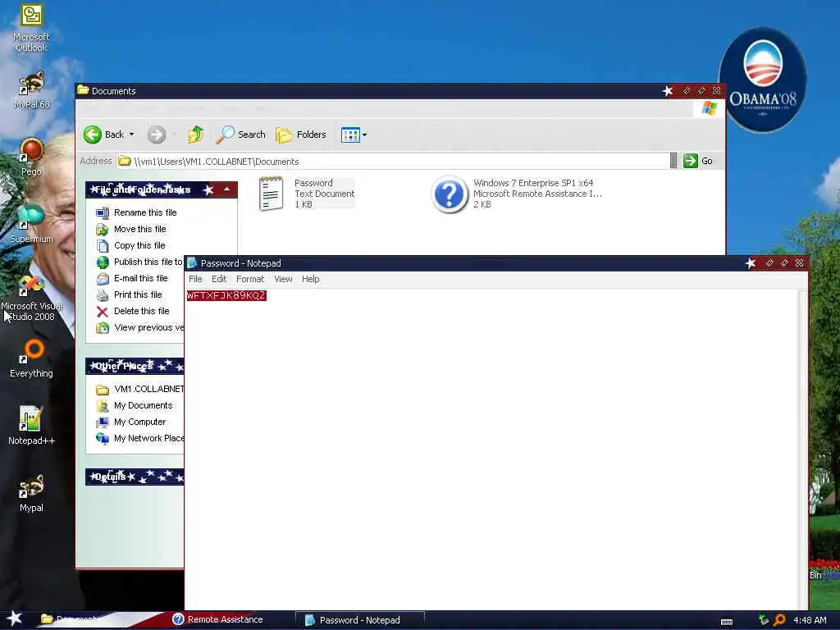The image size is (840, 630).
Task: Click the orange search tray icon
Action: (780, 620)
